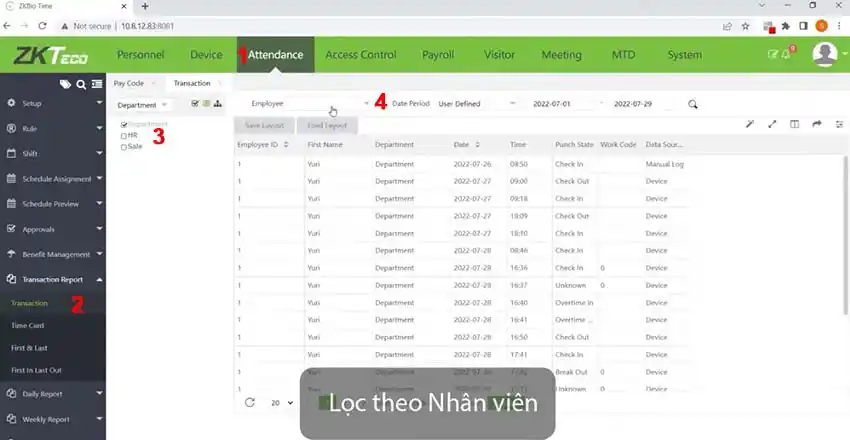Expand the Daily Report section
Screen dimensions: 850x440
point(53,394)
